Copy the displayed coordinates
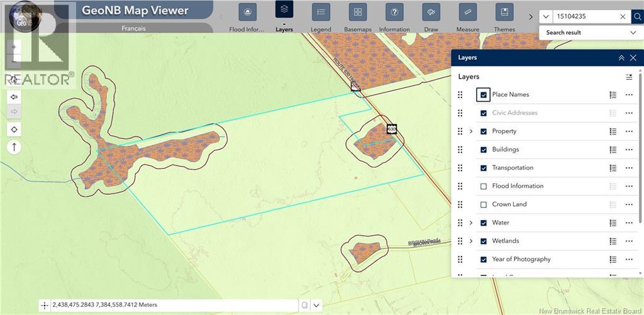Screen dimensions: 644x315 pyautogui.click(x=304, y=305)
